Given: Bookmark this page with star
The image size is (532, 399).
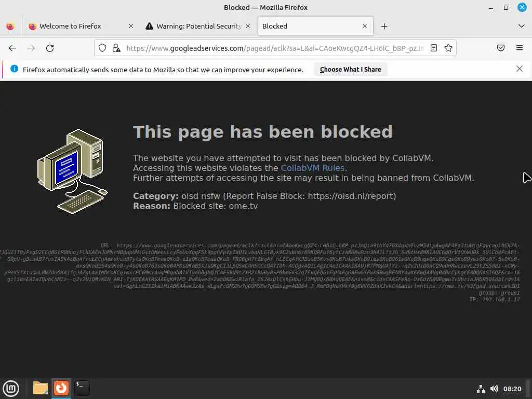Looking at the screenshot, I should tap(448, 48).
